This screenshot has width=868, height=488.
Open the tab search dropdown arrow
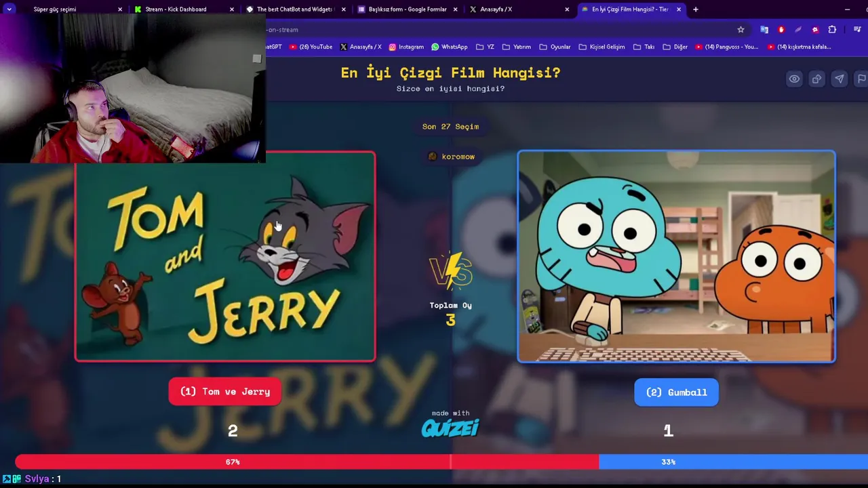tap(9, 9)
